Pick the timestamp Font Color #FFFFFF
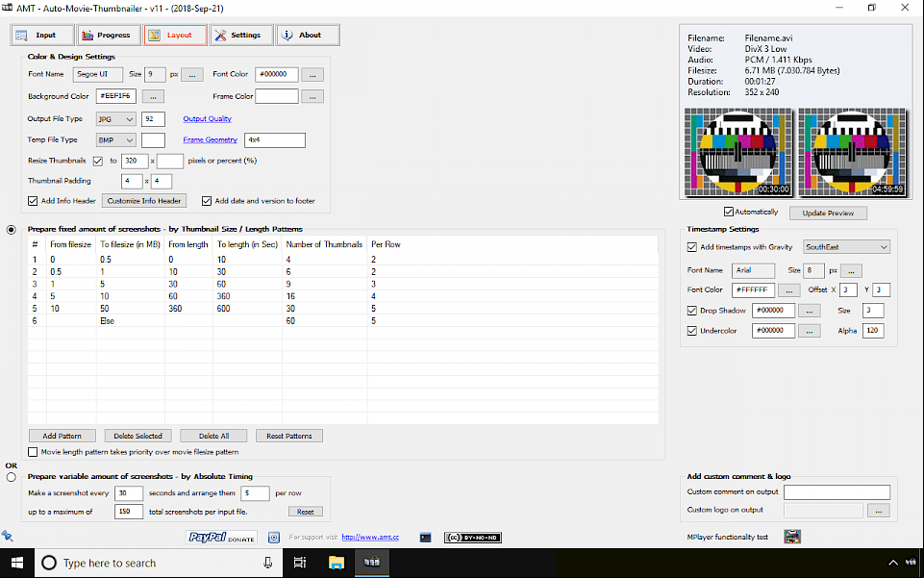The height and width of the screenshot is (578, 924). (x=789, y=290)
